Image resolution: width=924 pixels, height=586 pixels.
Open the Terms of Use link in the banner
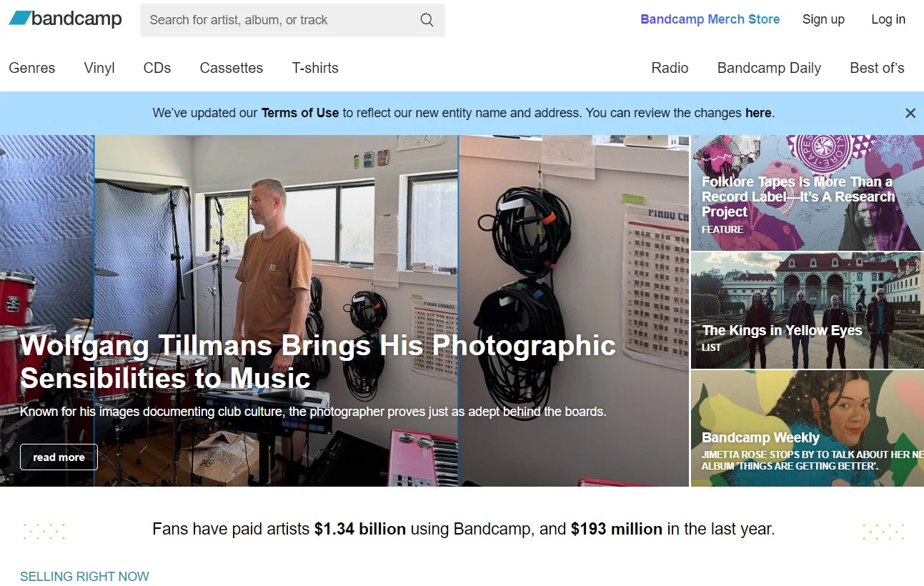300,113
